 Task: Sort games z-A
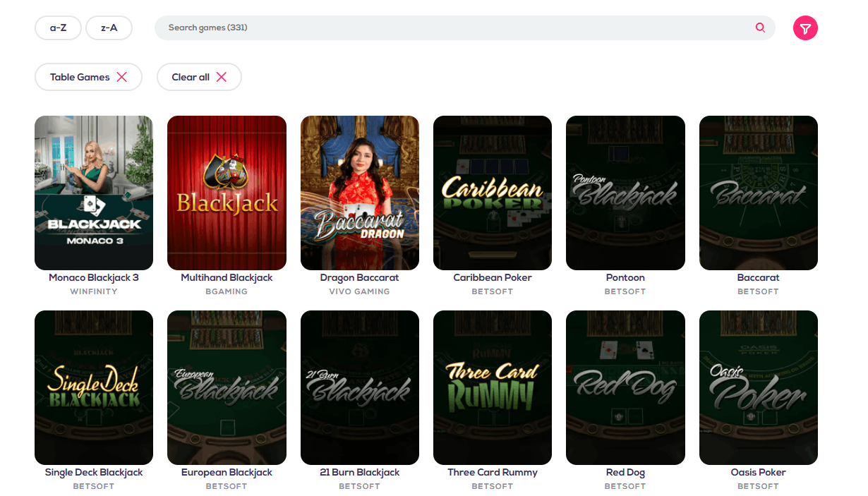[109, 28]
